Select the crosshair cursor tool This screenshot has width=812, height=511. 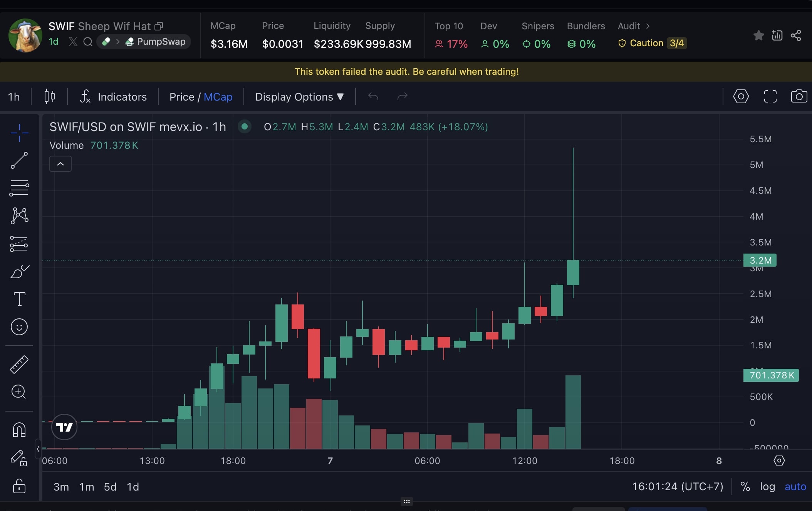click(19, 133)
